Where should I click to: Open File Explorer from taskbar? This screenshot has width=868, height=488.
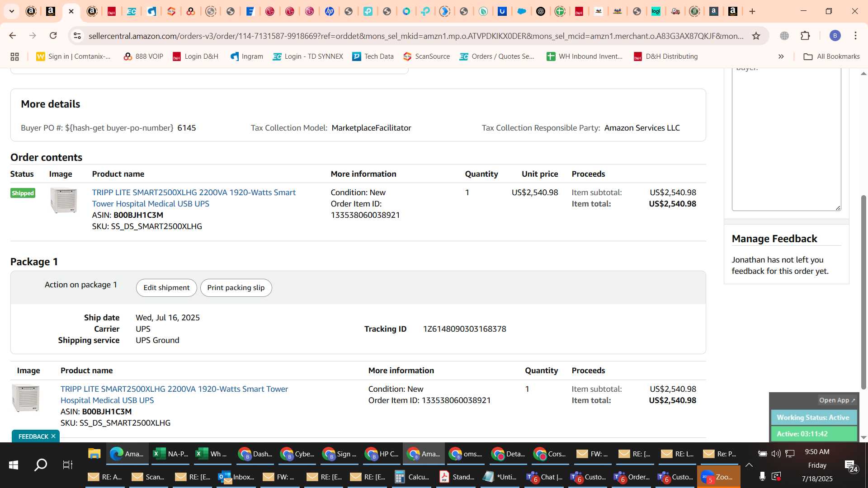pyautogui.click(x=94, y=454)
